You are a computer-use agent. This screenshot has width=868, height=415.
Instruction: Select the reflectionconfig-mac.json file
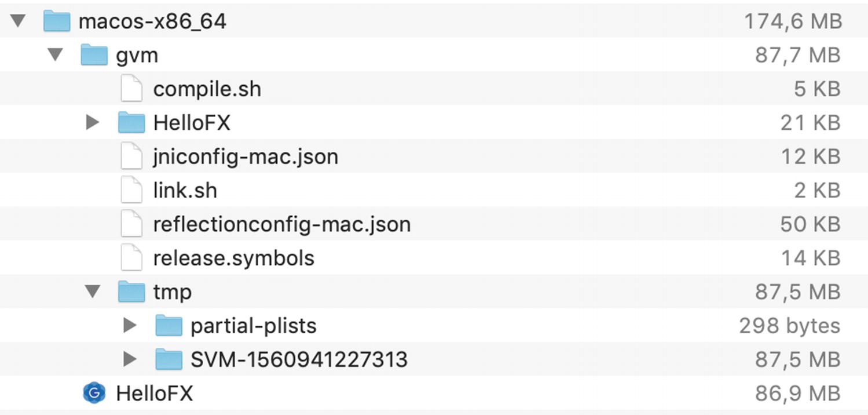tap(282, 224)
